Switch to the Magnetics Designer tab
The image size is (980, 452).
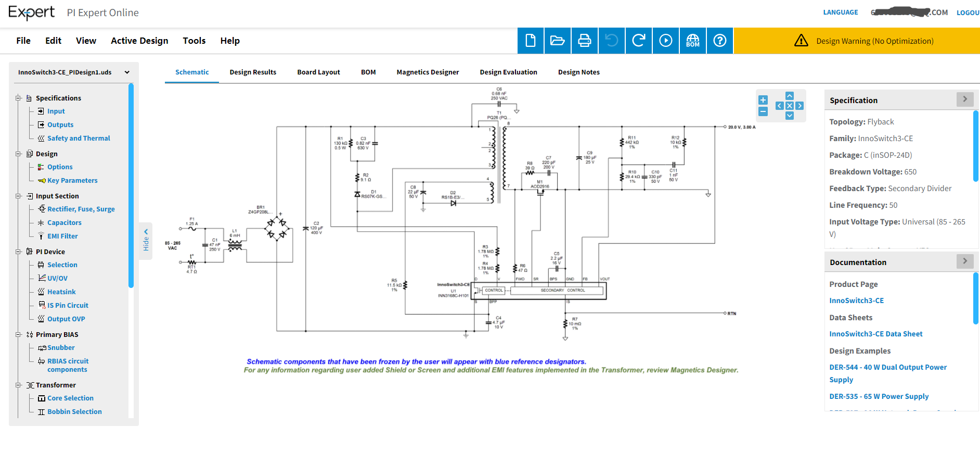428,72
